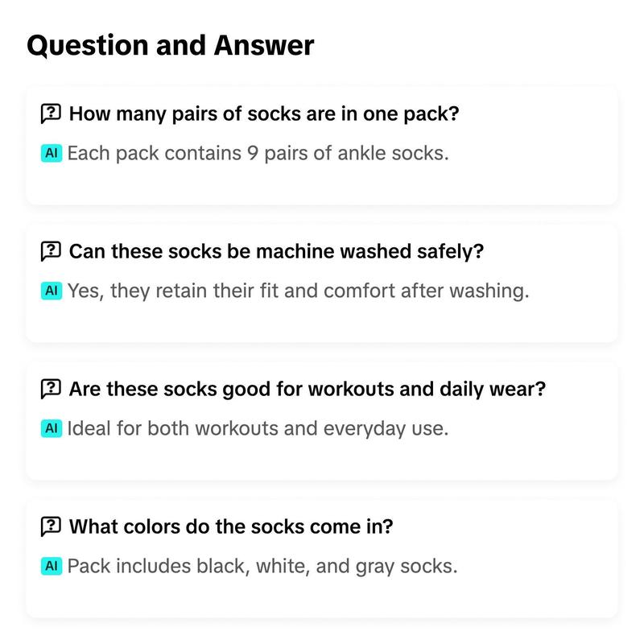
Task: Click the AI badge on the washing answer
Action: point(52,291)
